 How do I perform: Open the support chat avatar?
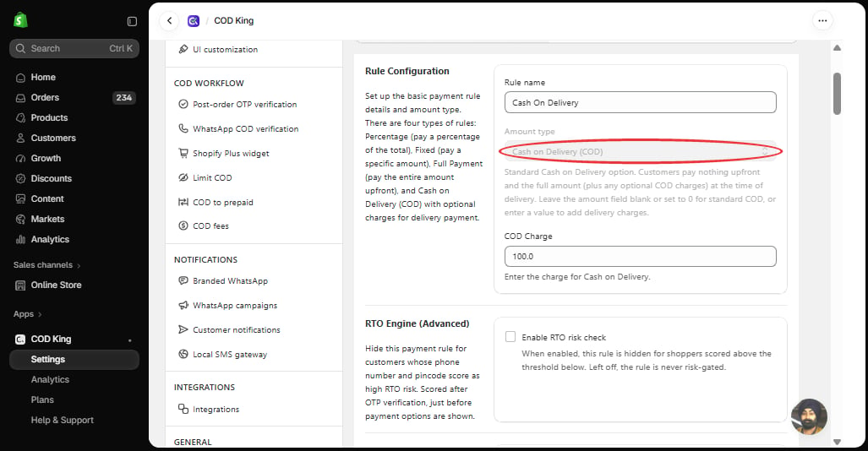click(x=809, y=416)
